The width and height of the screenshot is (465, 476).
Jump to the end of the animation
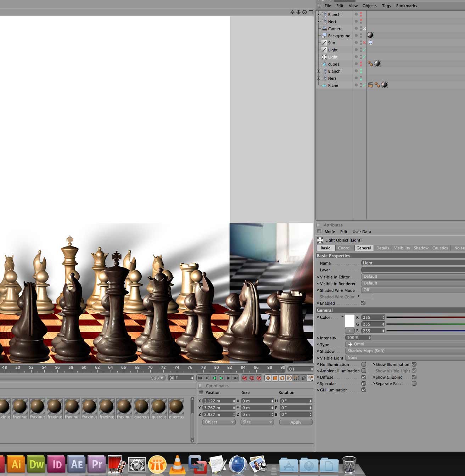[235, 378]
